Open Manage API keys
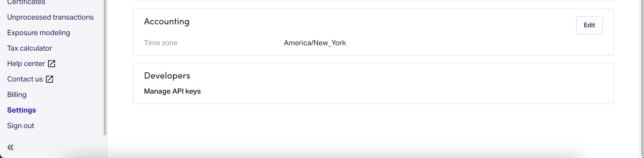 tap(172, 91)
